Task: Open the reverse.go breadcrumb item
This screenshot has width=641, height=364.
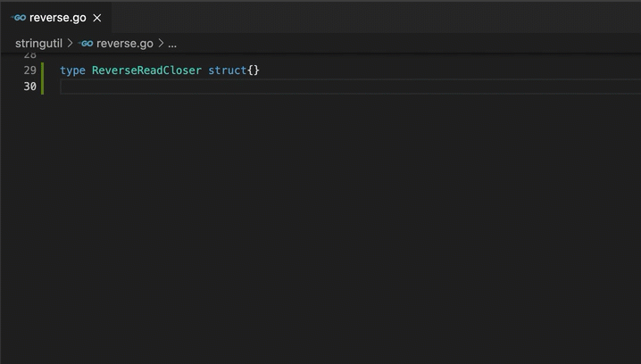Action: pyautogui.click(x=124, y=43)
